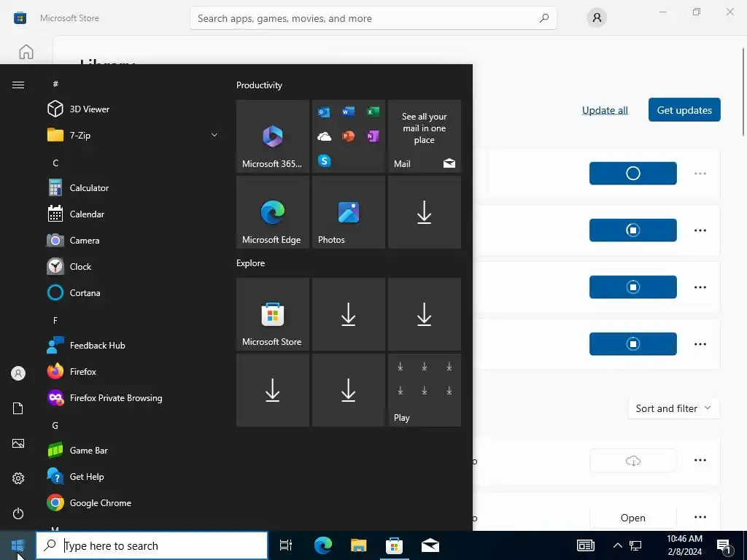Image resolution: width=747 pixels, height=560 pixels.
Task: Open the Sort and filter dropdown
Action: point(673,408)
